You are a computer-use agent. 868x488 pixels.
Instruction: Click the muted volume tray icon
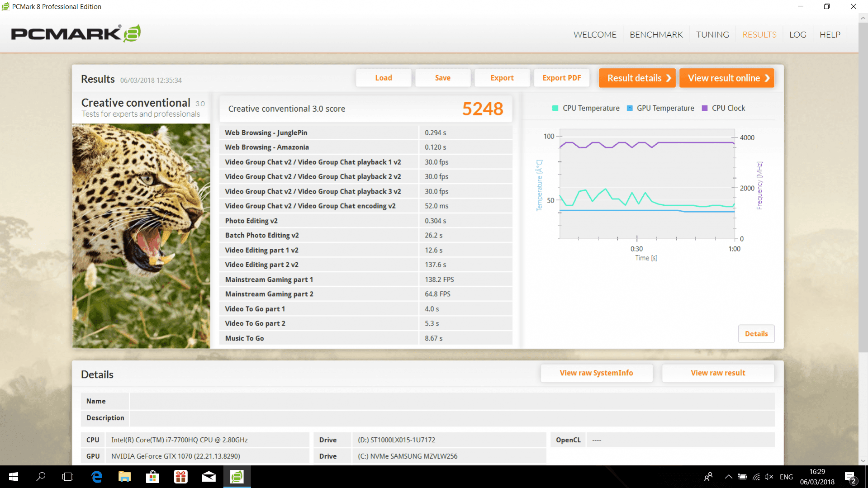pos(769,477)
